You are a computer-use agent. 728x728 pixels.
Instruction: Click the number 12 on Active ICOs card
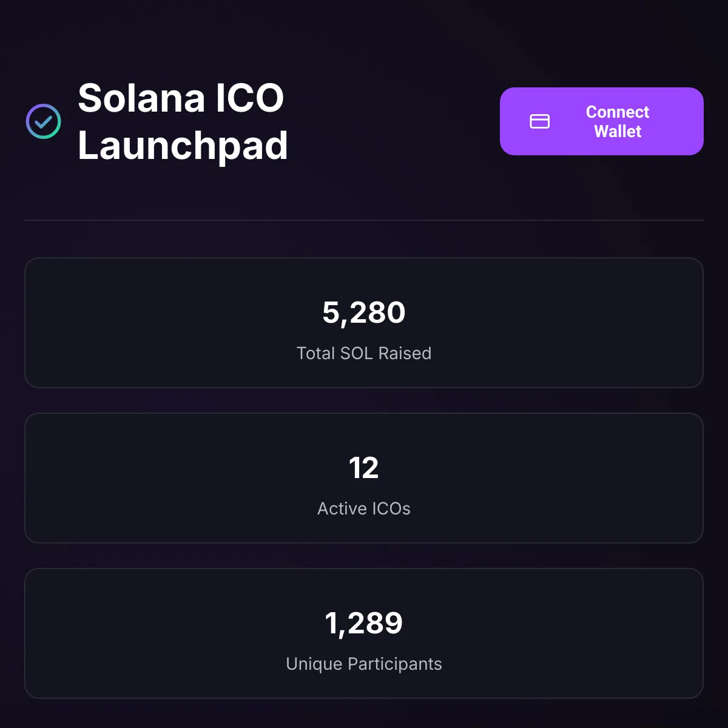coord(364,468)
